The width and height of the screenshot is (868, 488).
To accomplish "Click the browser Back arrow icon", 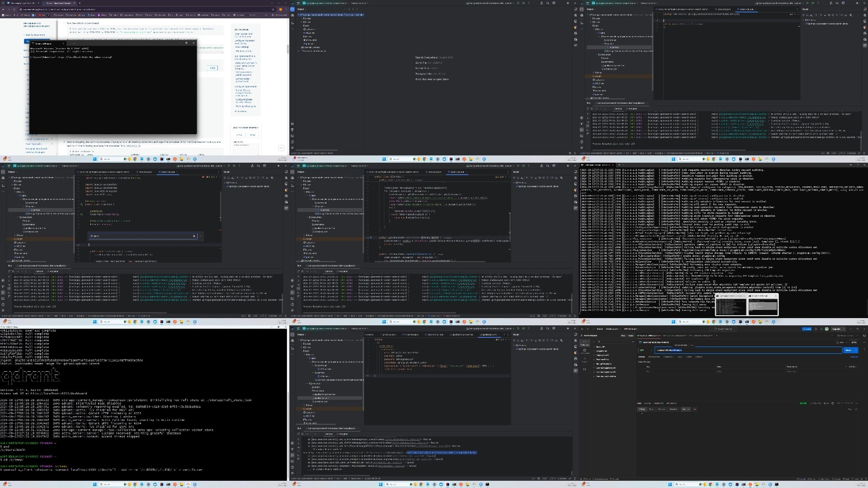I will point(3,10).
